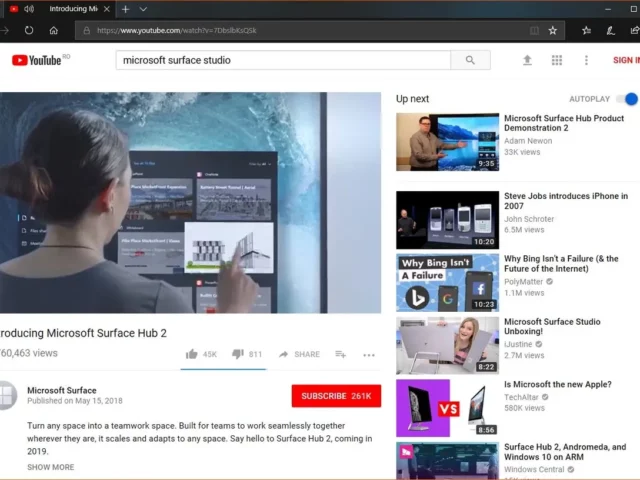Click the add to playlist icon
Image resolution: width=640 pixels, height=480 pixels.
340,354
